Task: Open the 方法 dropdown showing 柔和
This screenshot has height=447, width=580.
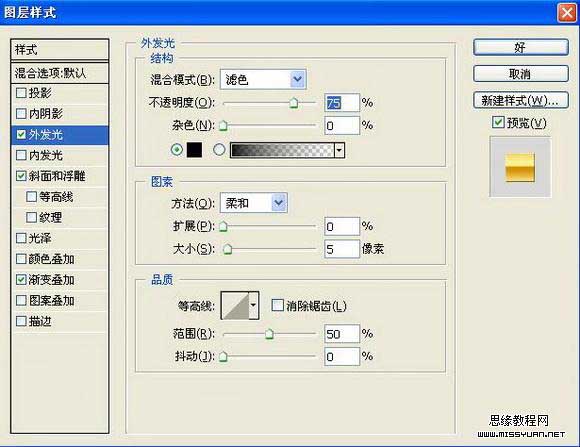Action: [x=254, y=202]
